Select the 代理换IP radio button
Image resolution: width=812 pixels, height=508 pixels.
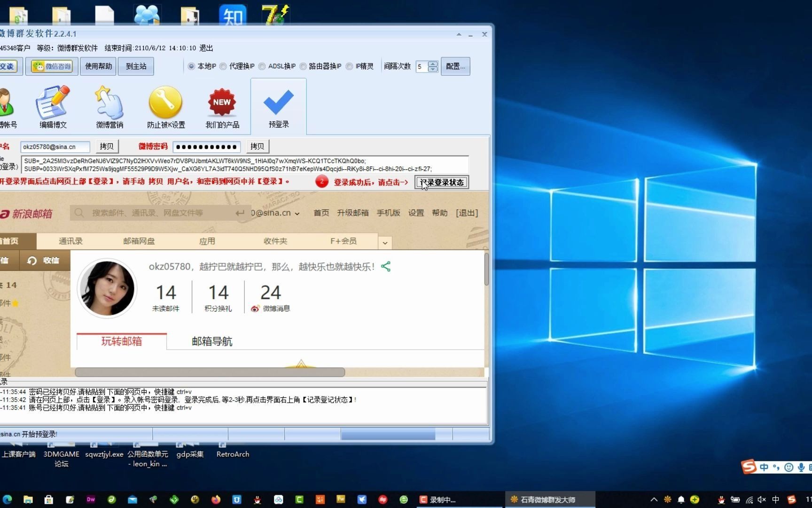(223, 66)
